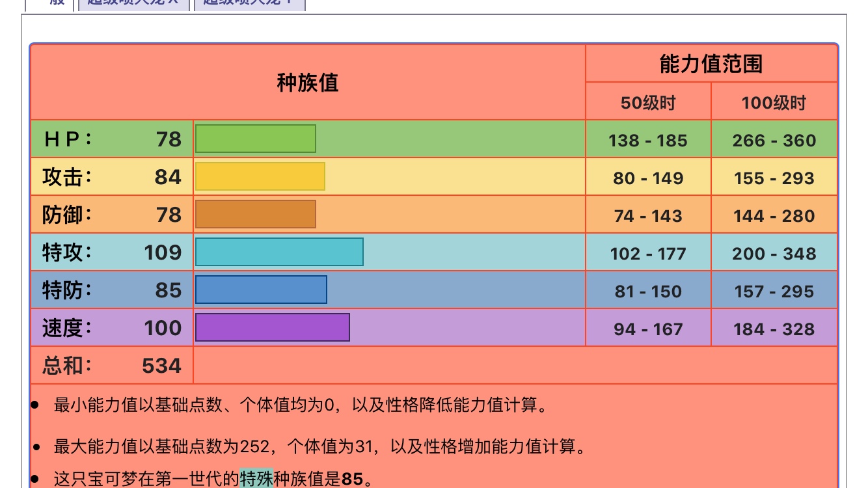Click the 100级时 column header
This screenshot has height=488, width=868.
point(774,102)
